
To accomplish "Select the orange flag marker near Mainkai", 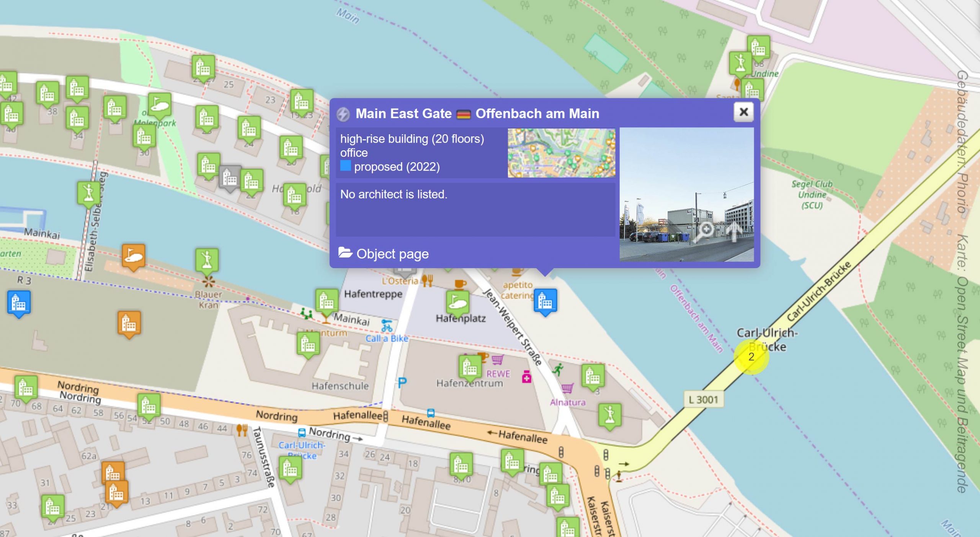I will pos(133,256).
